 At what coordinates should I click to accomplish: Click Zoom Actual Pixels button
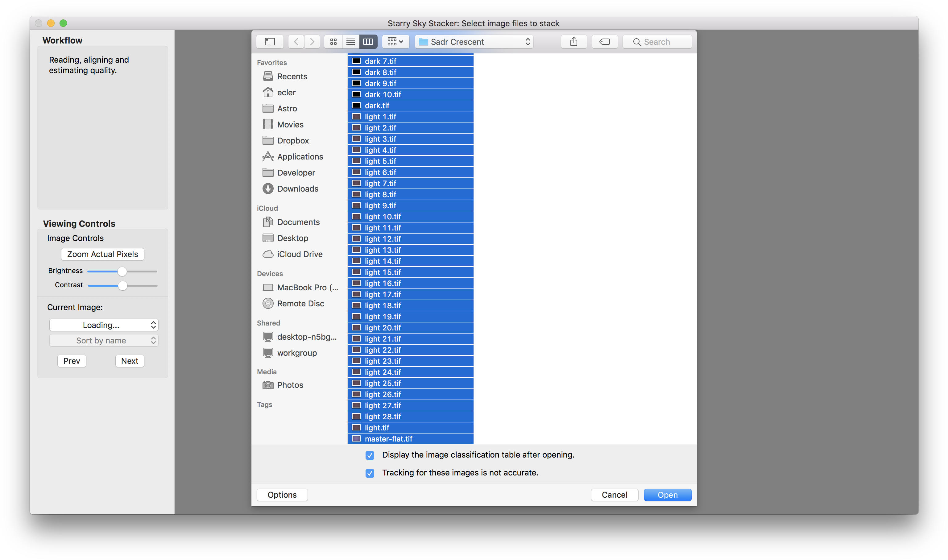pos(103,254)
